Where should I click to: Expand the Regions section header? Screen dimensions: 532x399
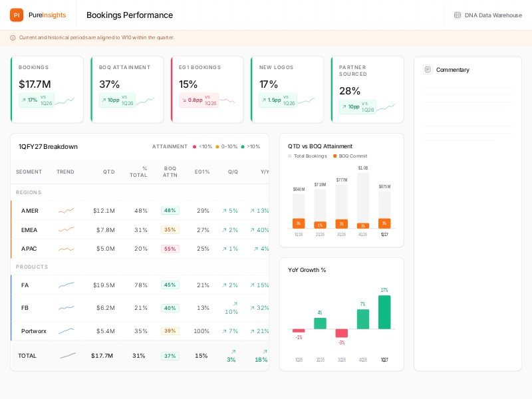pos(29,192)
